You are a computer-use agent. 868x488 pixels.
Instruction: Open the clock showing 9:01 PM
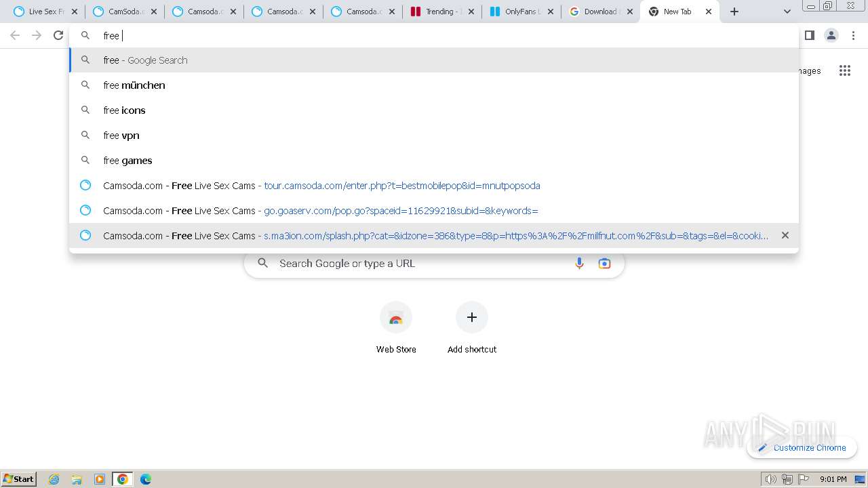(833, 479)
